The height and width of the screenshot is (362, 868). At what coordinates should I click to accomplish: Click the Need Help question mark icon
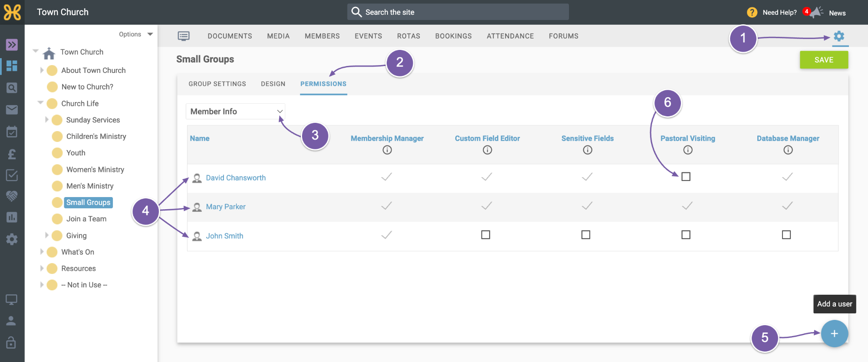coord(752,13)
